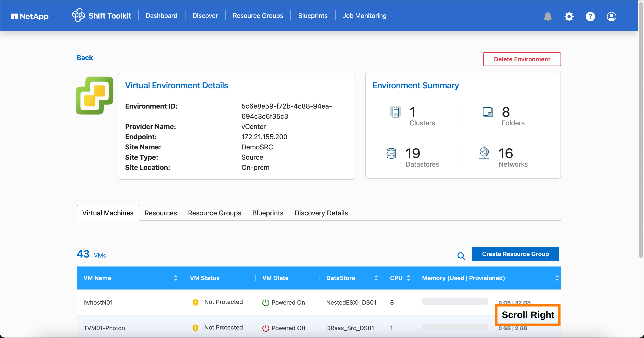Click hvhostN01 memory usage bar
644x338 pixels.
(455, 302)
